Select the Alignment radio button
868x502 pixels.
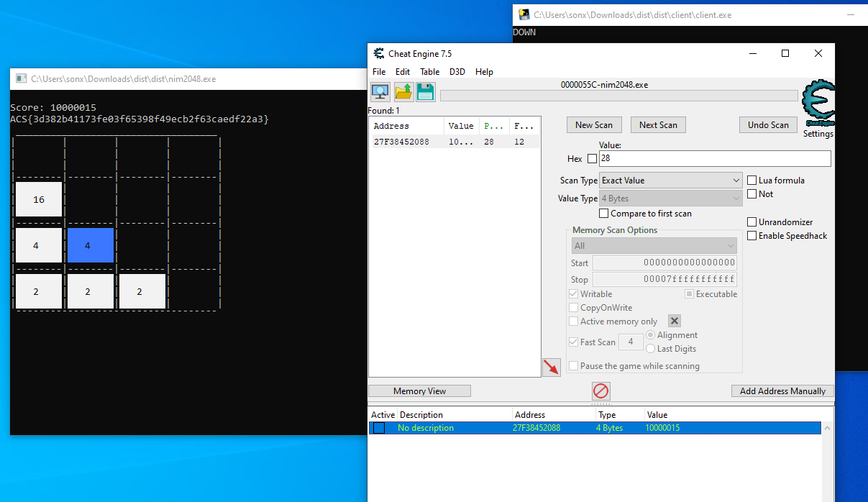pos(651,335)
